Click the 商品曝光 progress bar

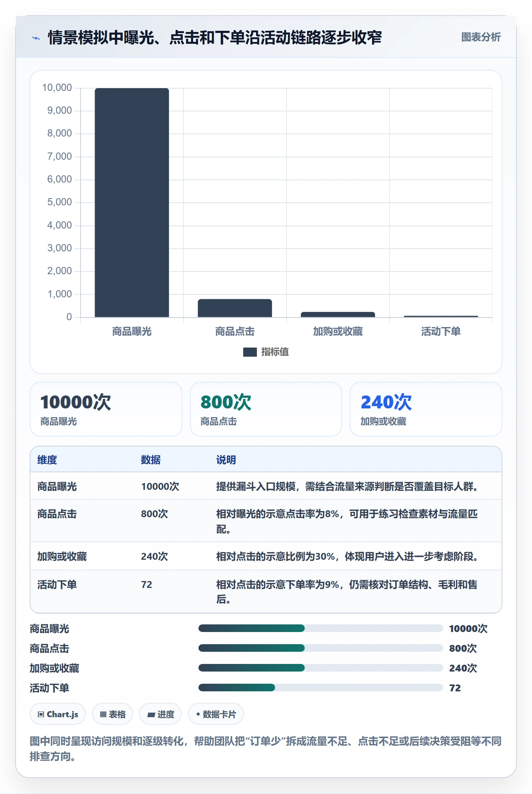coord(320,628)
